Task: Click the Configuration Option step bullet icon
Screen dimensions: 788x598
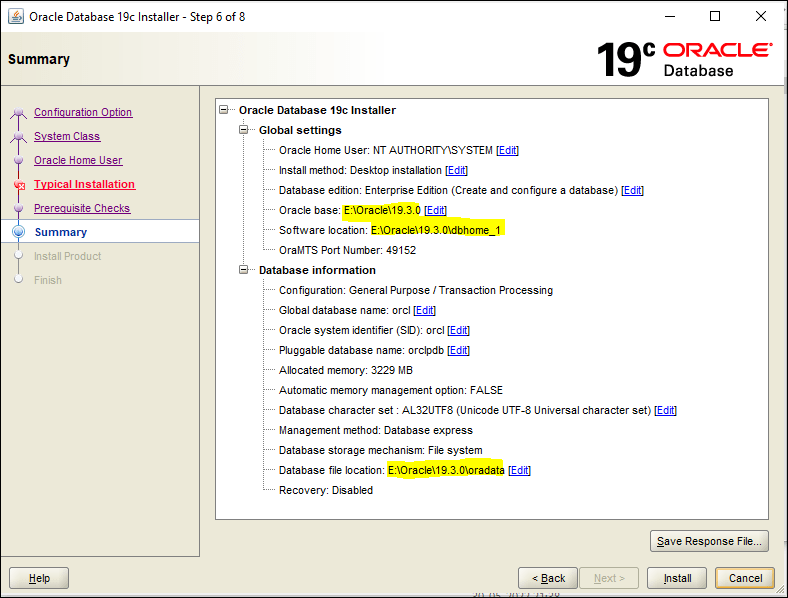Action: (x=19, y=112)
